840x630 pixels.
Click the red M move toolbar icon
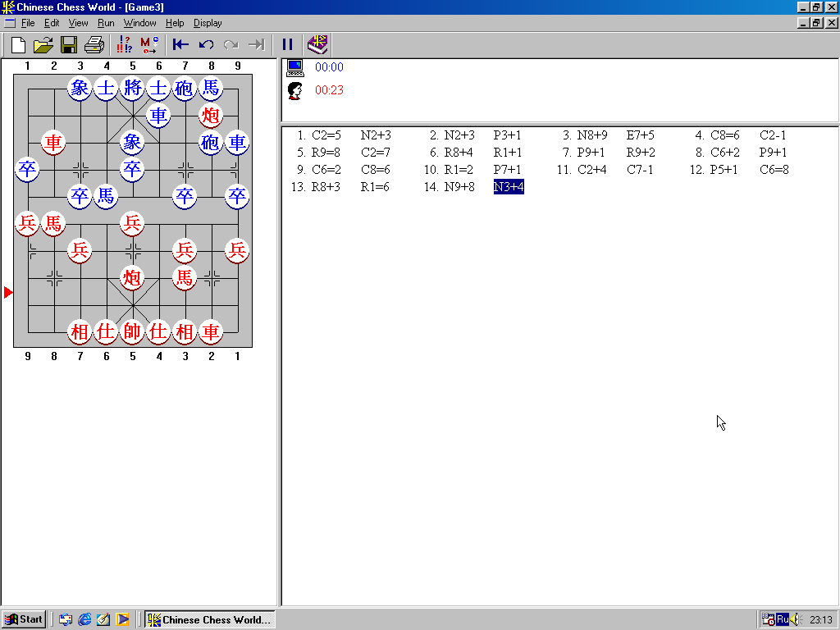149,44
